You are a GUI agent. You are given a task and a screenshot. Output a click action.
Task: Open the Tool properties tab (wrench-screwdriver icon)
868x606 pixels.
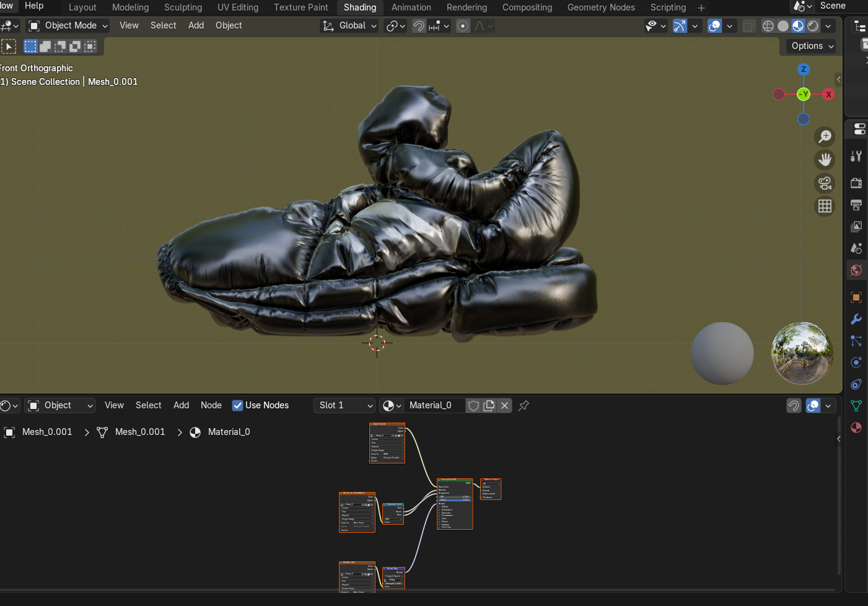pos(856,156)
